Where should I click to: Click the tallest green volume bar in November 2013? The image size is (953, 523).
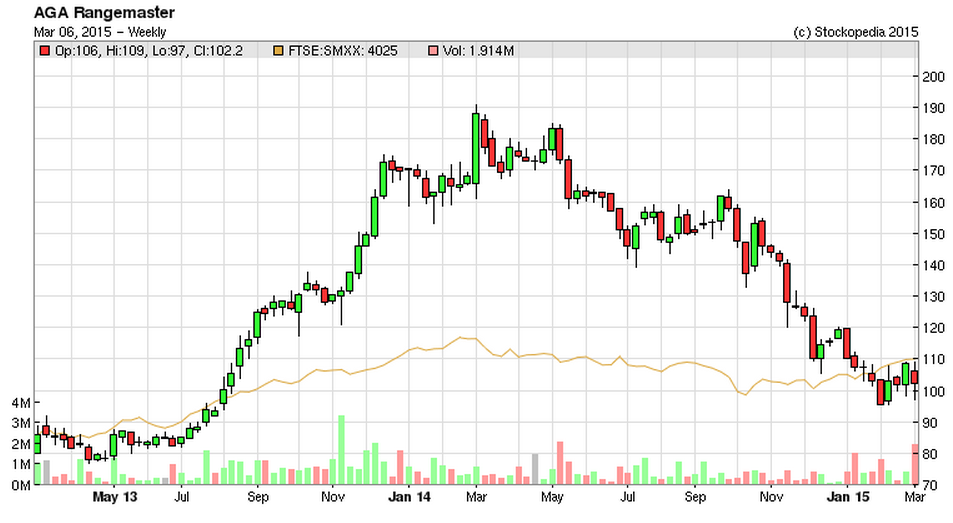pos(341,450)
